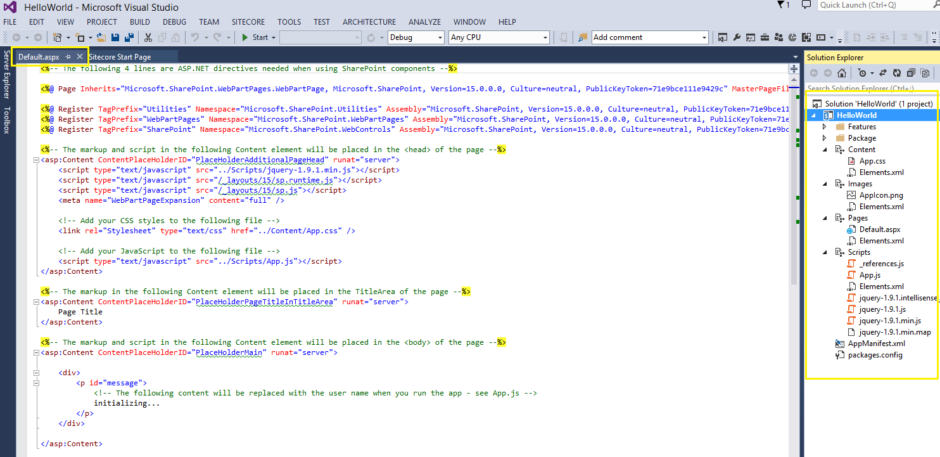Select AppManifest.xml in Solution Explorer
940x457 pixels.
[868, 343]
